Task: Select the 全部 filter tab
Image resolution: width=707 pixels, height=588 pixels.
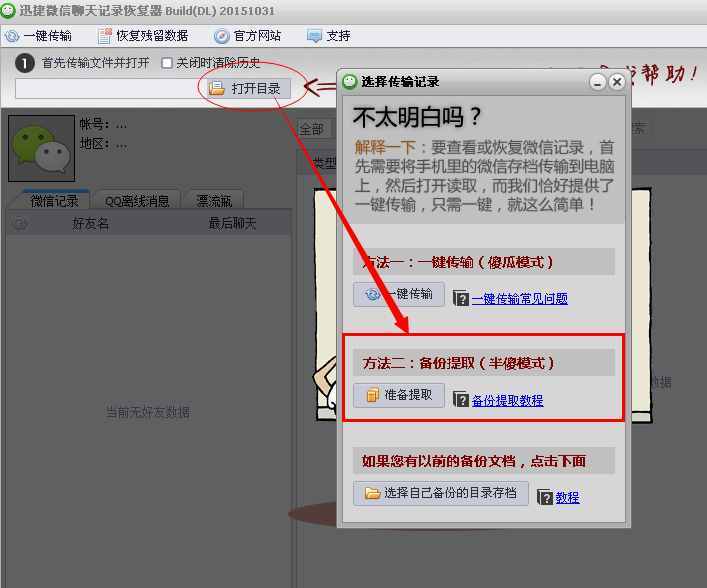Action: 313,129
